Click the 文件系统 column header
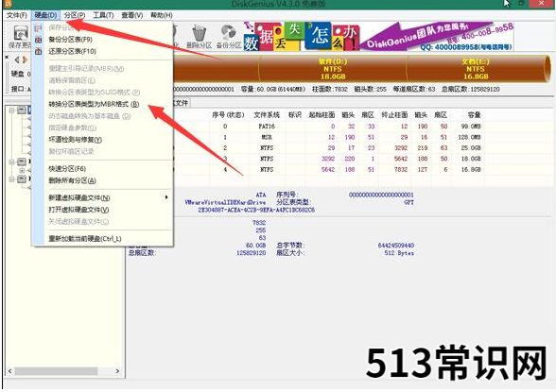The width and height of the screenshot is (556, 392). tap(267, 115)
